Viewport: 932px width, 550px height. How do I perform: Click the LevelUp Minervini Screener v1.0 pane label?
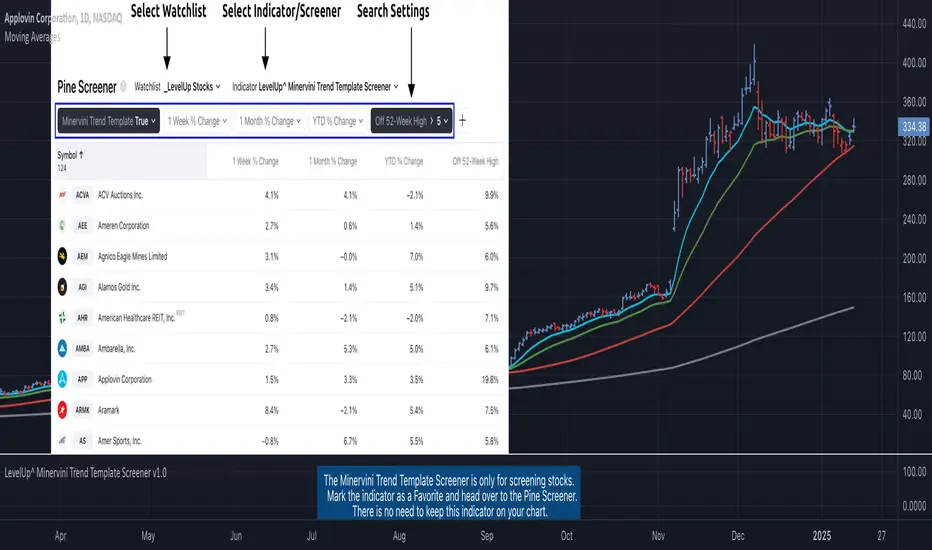pos(86,473)
